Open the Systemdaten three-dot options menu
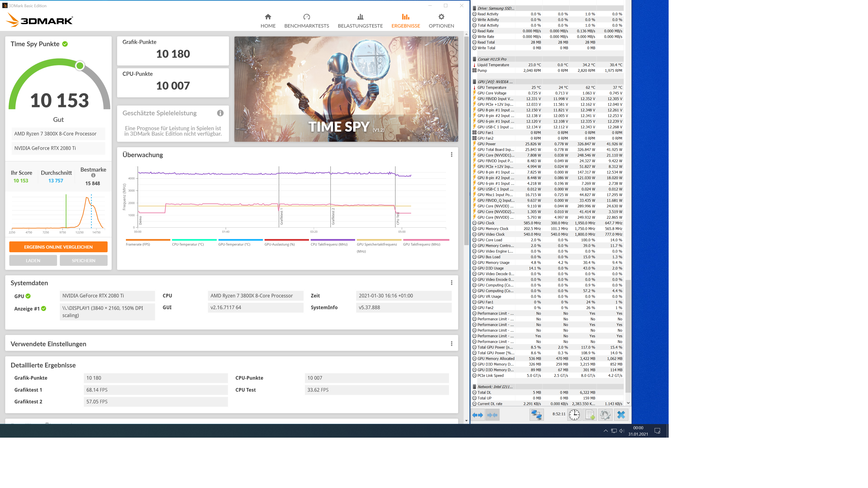The height and width of the screenshot is (488, 868). coord(452,283)
